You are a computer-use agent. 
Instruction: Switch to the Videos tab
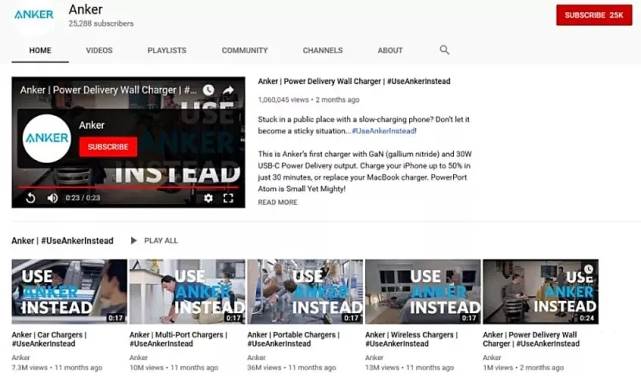point(99,51)
